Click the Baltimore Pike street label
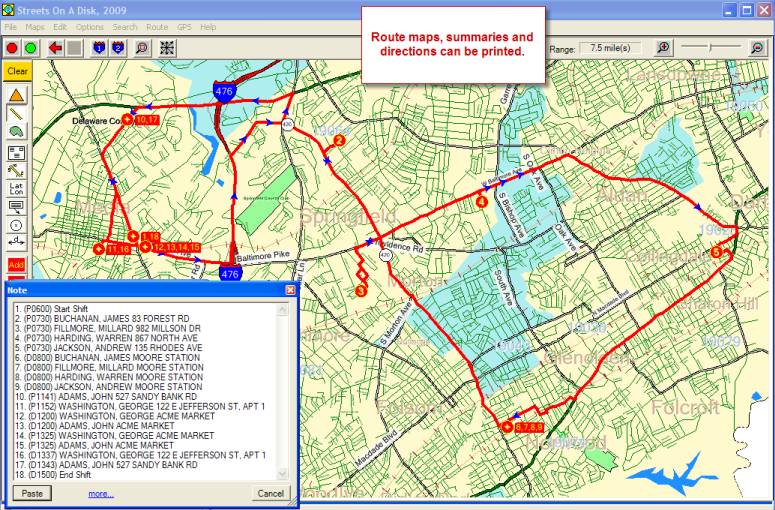Screen dimensions: 775x510 [262, 256]
